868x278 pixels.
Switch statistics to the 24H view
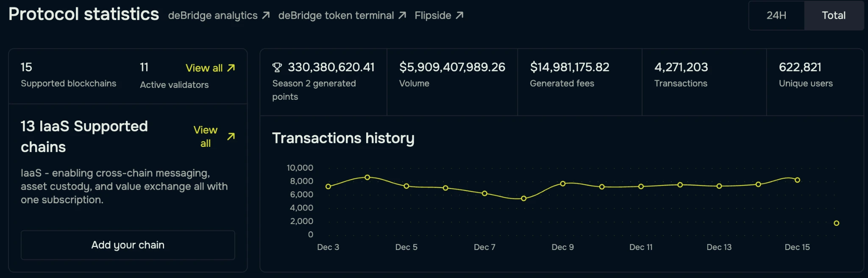pos(776,16)
